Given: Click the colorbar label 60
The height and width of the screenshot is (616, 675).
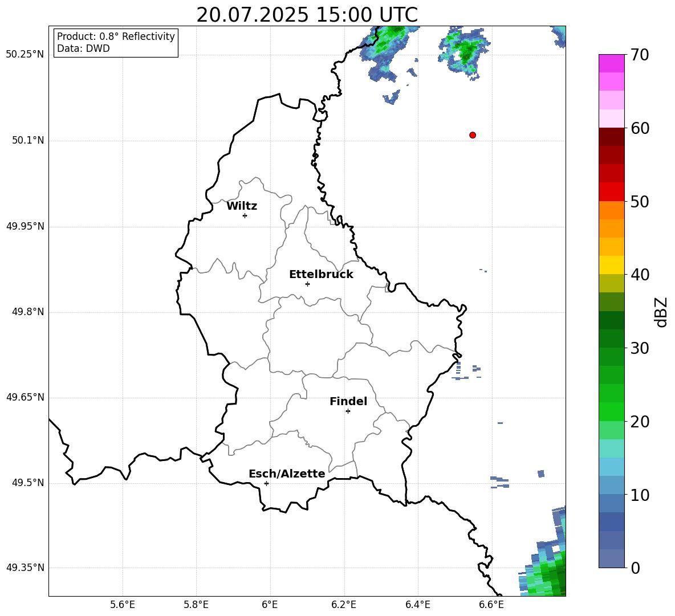Looking at the screenshot, I should (640, 128).
